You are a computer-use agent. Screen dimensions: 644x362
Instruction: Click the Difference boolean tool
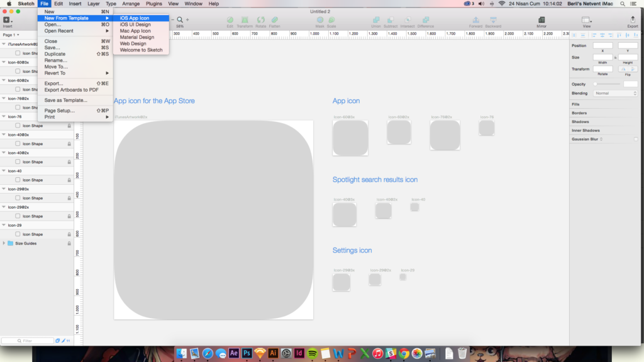(426, 19)
